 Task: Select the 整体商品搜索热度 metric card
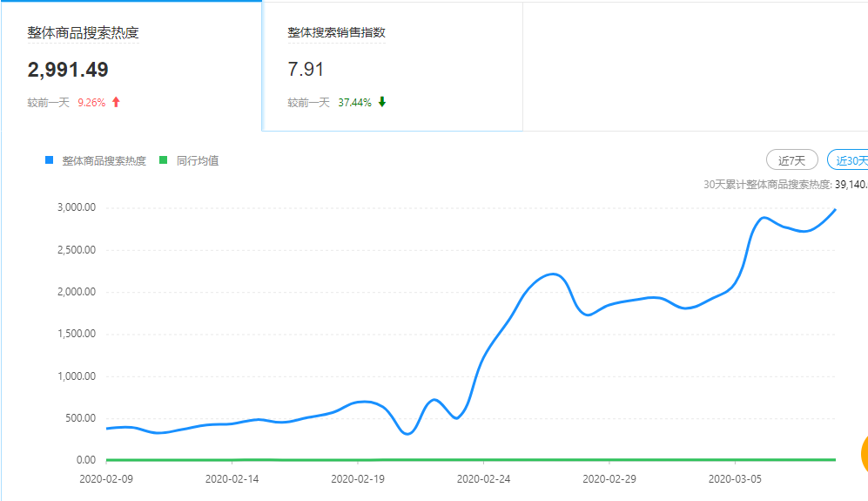coord(131,65)
